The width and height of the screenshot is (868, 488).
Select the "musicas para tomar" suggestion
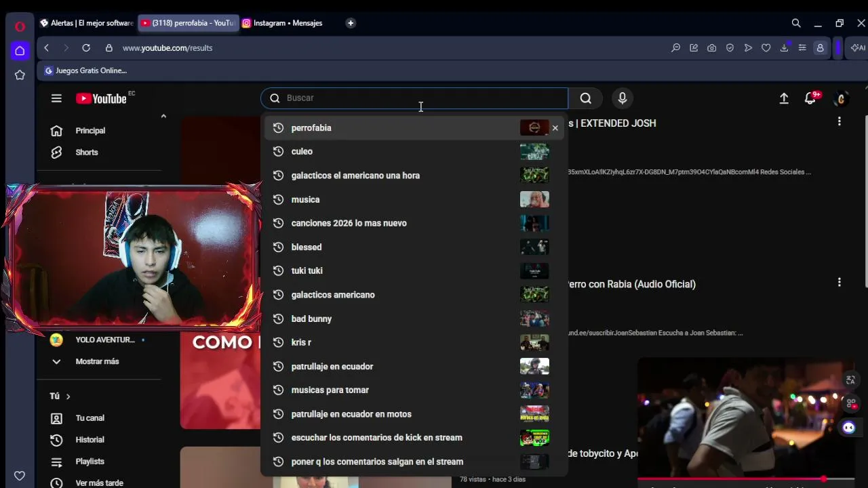coord(414,390)
